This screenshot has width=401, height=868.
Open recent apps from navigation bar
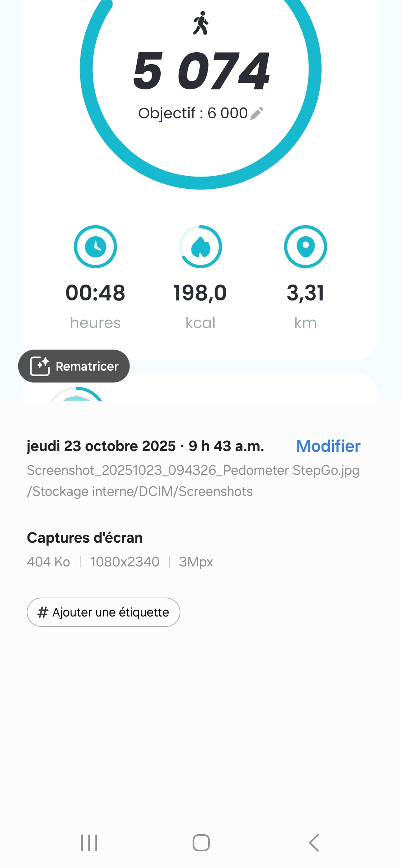click(89, 843)
